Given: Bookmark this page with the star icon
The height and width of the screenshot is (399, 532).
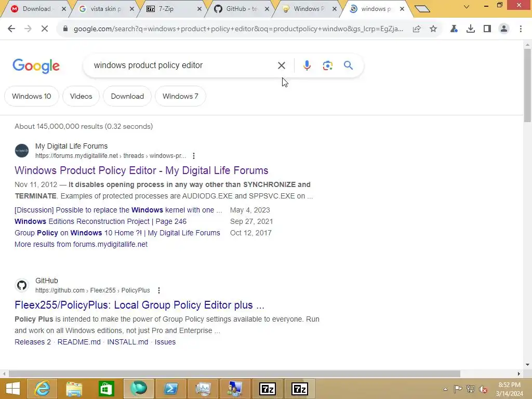Looking at the screenshot, I should [x=433, y=29].
